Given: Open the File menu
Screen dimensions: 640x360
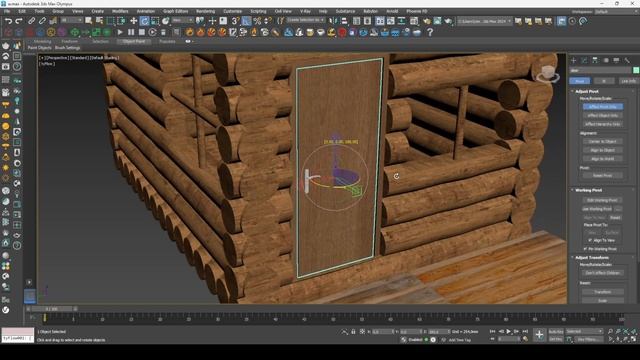Looking at the screenshot, I should point(7,11).
